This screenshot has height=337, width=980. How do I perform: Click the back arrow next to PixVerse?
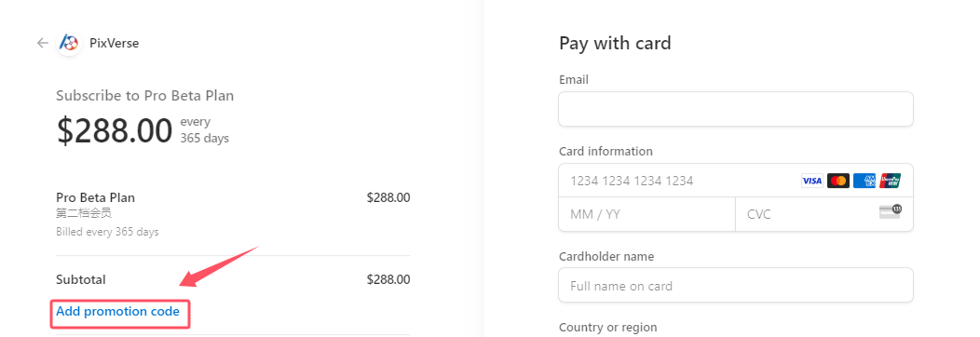43,43
